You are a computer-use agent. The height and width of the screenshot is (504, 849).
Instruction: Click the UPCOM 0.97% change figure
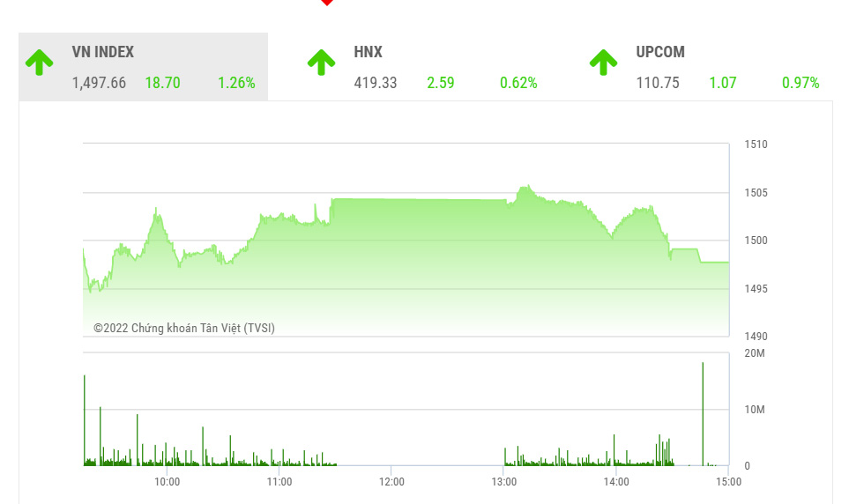(801, 83)
